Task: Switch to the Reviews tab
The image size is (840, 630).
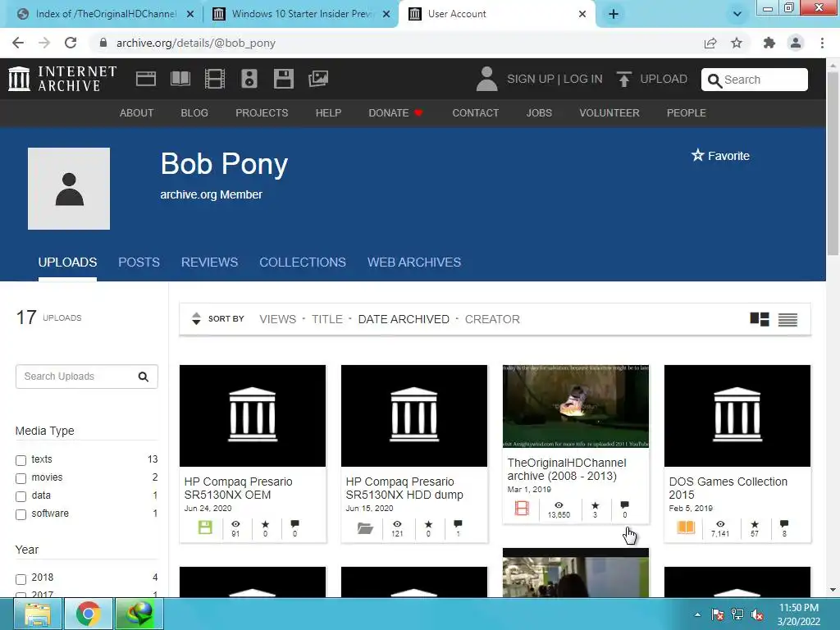Action: click(209, 262)
